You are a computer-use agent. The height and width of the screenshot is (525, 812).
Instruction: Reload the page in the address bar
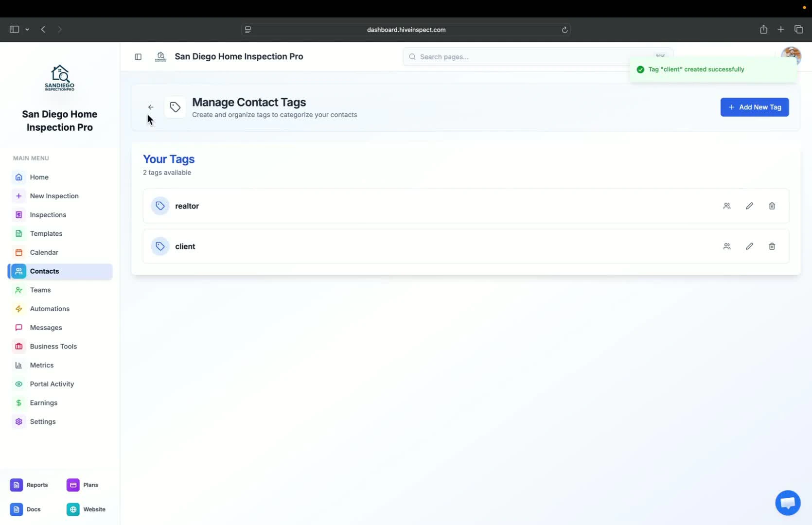click(565, 30)
